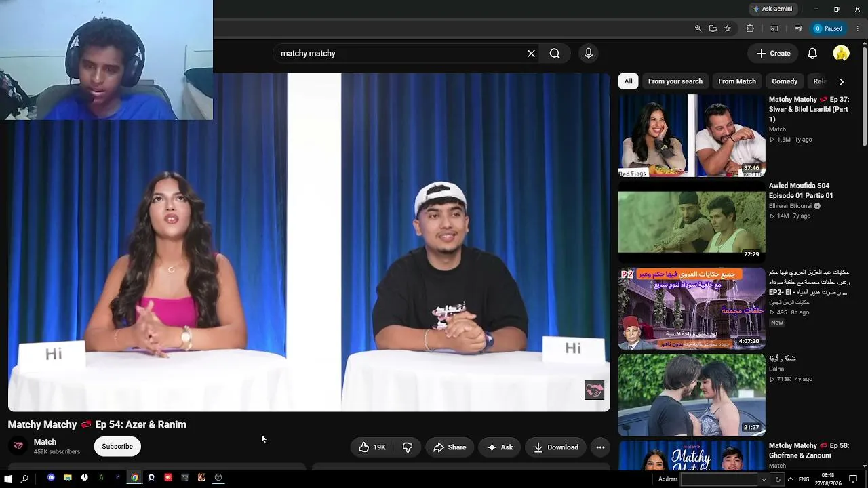Open the Windows Start menu
Screen dimensions: 868x488
(x=8, y=479)
